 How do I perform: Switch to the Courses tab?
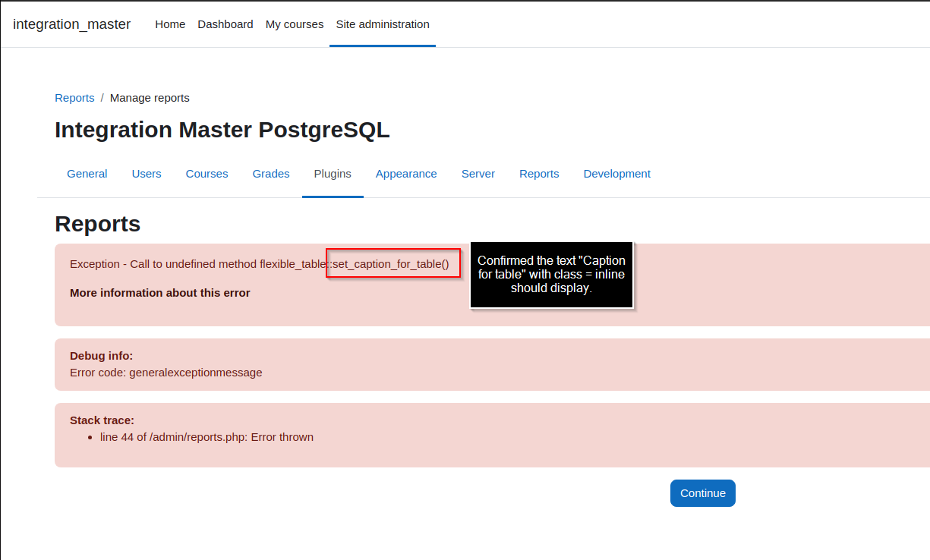[x=206, y=174]
